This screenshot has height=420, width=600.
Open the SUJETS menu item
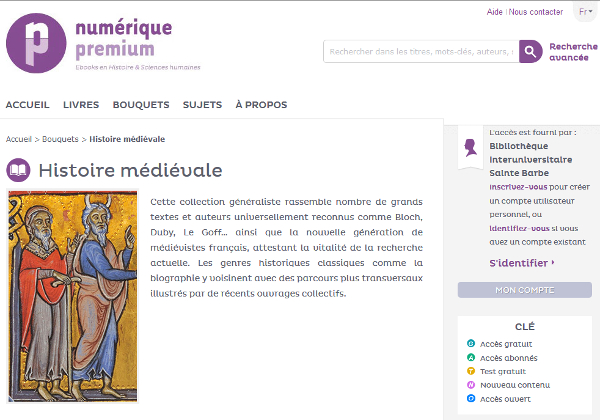(x=202, y=105)
